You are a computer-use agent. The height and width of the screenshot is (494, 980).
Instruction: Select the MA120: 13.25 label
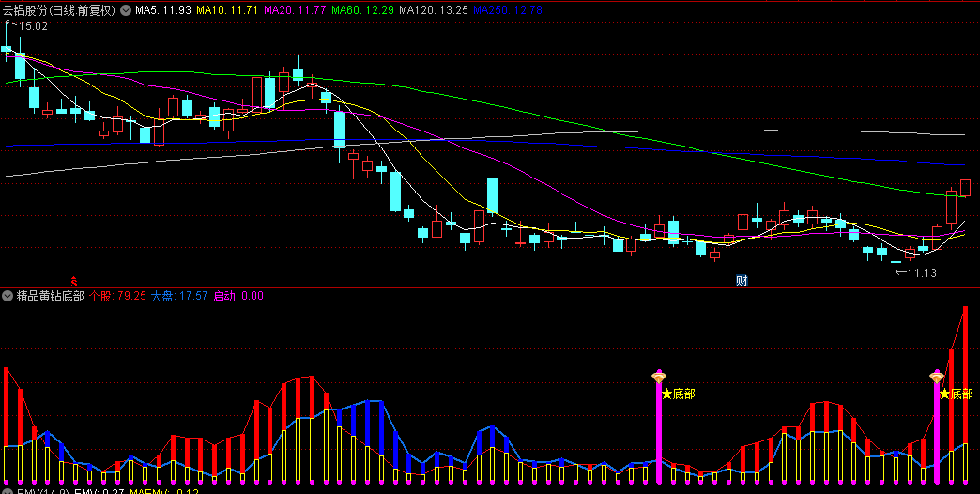pyautogui.click(x=433, y=10)
